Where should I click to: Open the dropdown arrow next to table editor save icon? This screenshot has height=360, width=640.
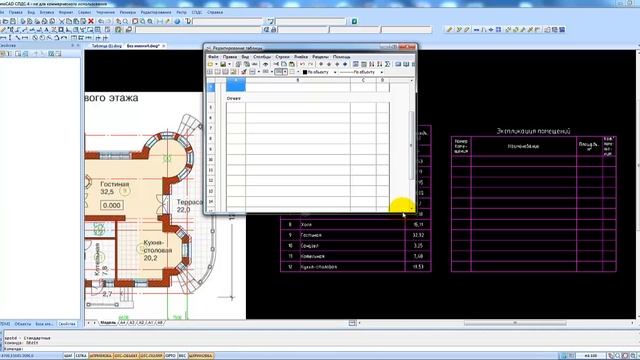[229, 64]
